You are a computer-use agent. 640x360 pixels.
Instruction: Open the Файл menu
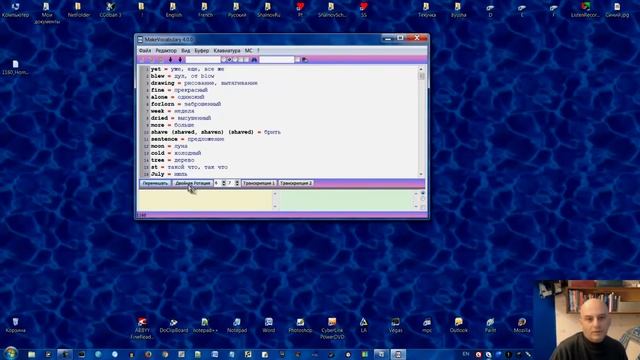144,51
